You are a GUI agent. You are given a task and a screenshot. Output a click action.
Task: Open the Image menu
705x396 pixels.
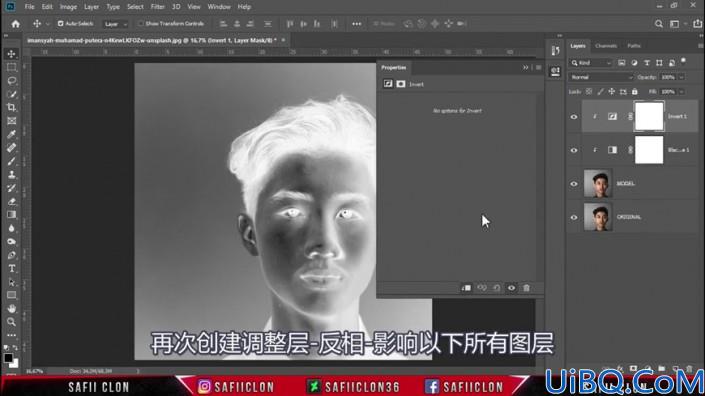click(68, 7)
